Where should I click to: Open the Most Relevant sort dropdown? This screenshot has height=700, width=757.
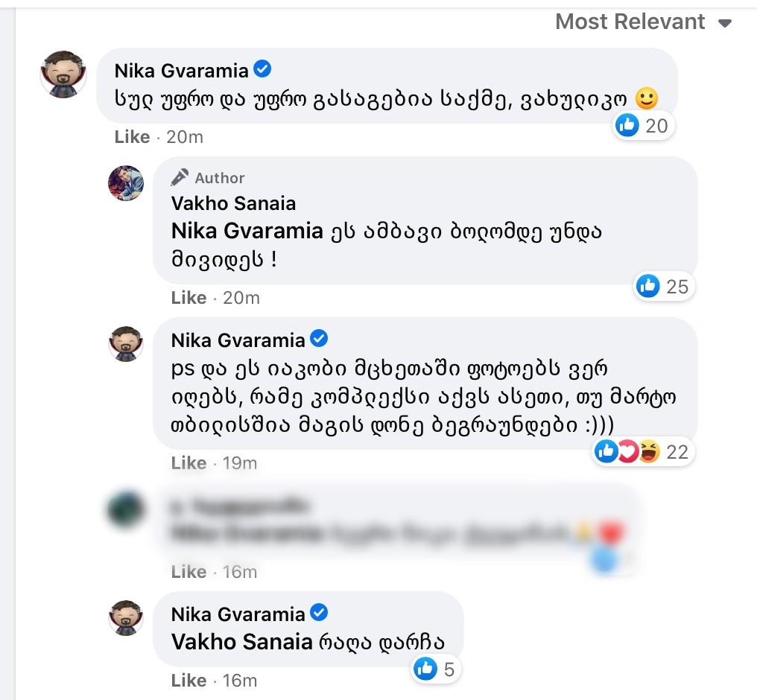[644, 22]
